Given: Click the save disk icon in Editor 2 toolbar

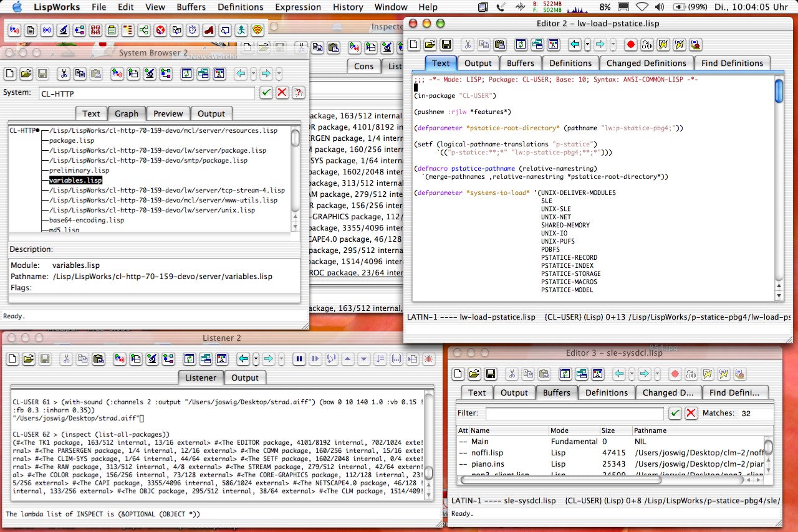Looking at the screenshot, I should pos(446,44).
